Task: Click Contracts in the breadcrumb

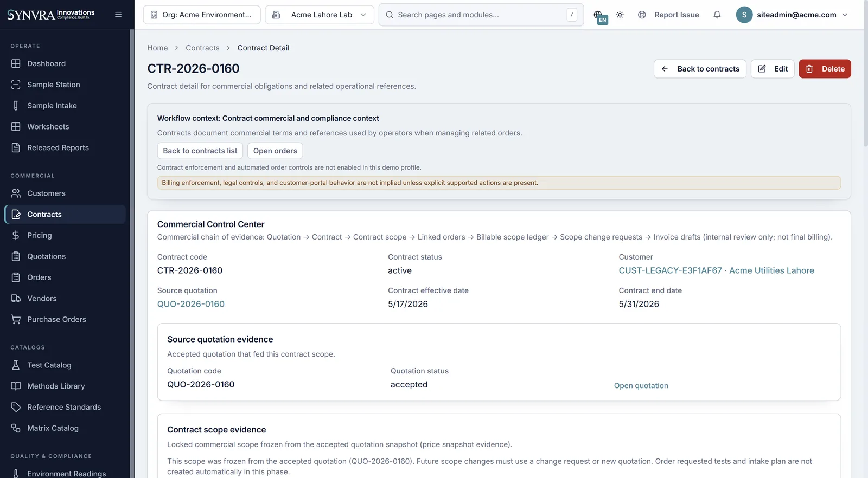Action: click(202, 48)
